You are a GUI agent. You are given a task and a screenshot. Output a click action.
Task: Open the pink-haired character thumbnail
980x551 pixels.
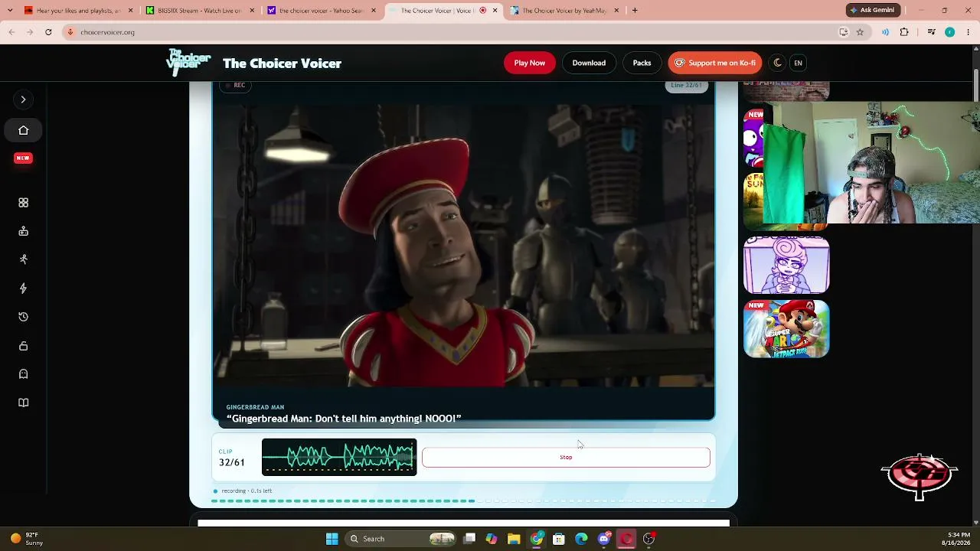786,265
